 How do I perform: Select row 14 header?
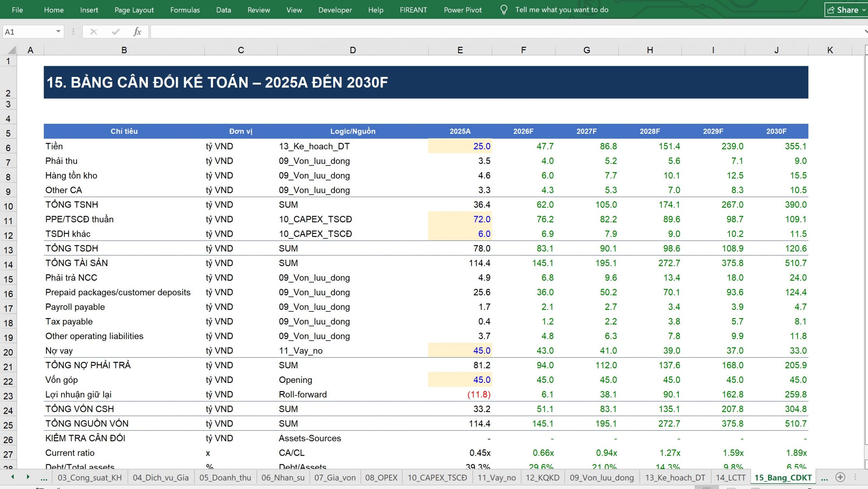pos(8,265)
